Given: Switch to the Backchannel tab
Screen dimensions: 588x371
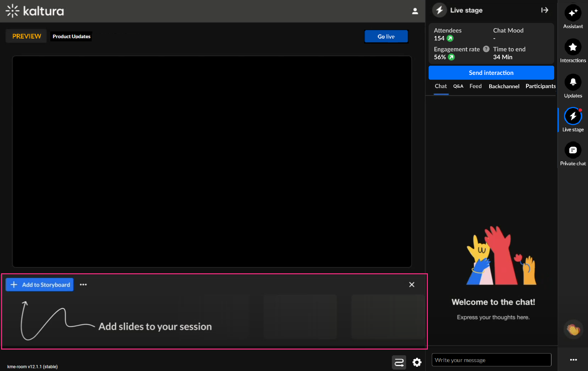Looking at the screenshot, I should (504, 86).
